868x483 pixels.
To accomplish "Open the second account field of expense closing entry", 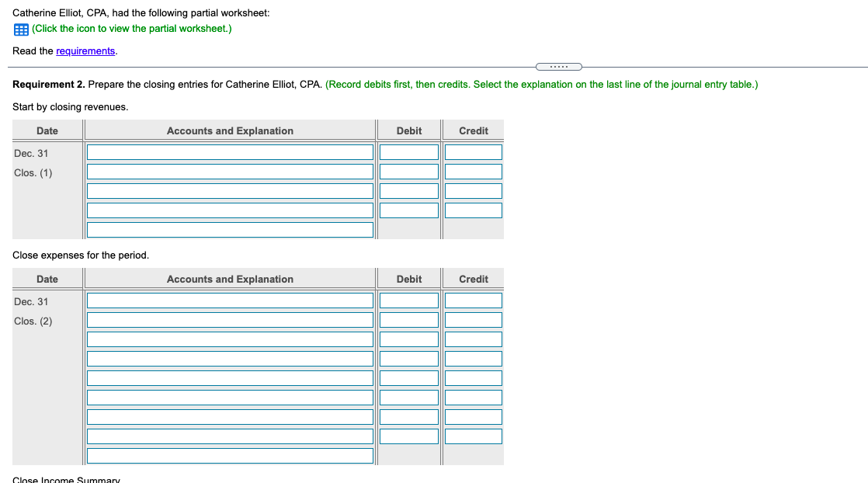I will point(230,319).
